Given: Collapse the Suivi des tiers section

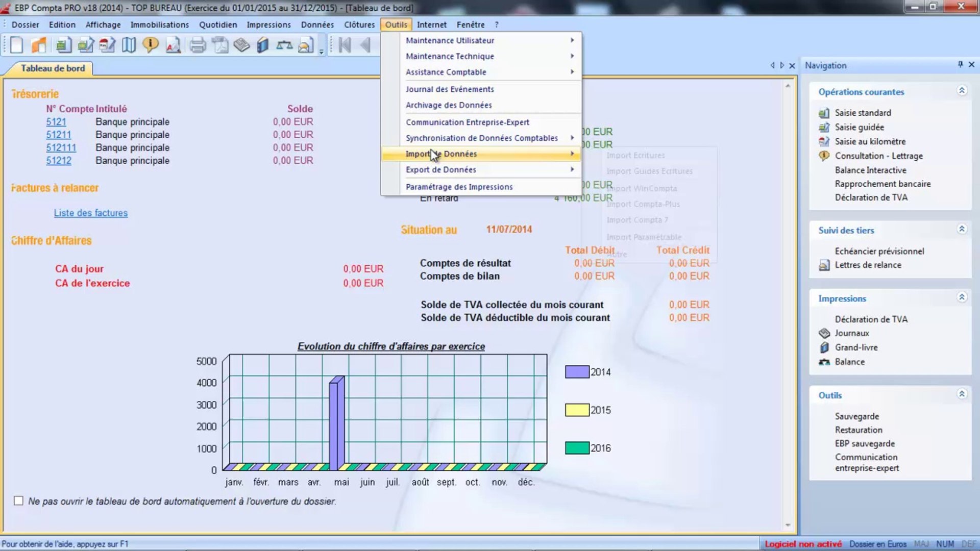Looking at the screenshot, I should [x=962, y=229].
